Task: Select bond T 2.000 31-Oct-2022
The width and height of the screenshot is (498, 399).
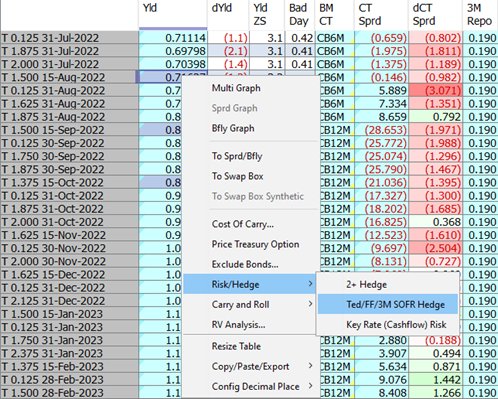Action: pyautogui.click(x=69, y=222)
